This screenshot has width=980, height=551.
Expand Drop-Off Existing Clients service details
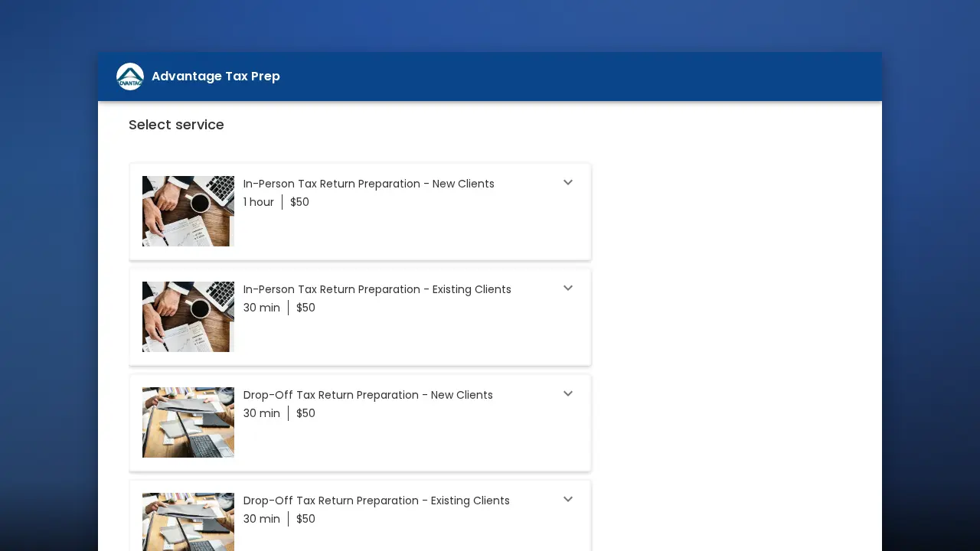click(568, 500)
